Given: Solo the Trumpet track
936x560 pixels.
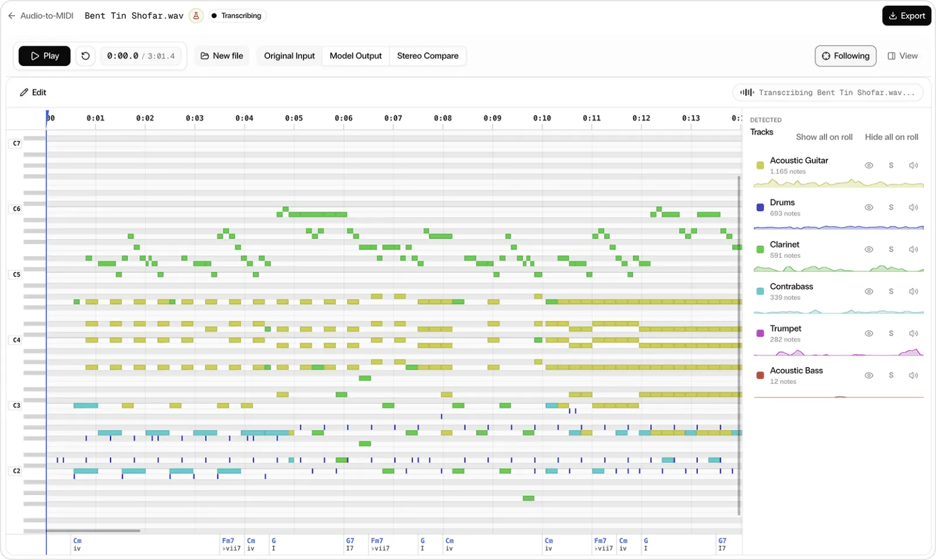Looking at the screenshot, I should (x=891, y=334).
